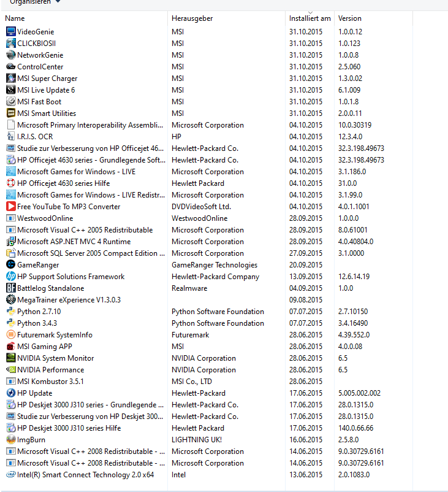
Task: Click the NVIDIA System Monitor icon
Action: [x=10, y=358]
